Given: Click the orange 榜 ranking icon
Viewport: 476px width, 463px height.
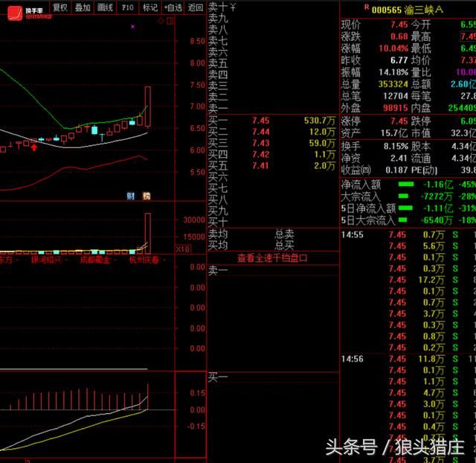Looking at the screenshot, I should pos(146,196).
